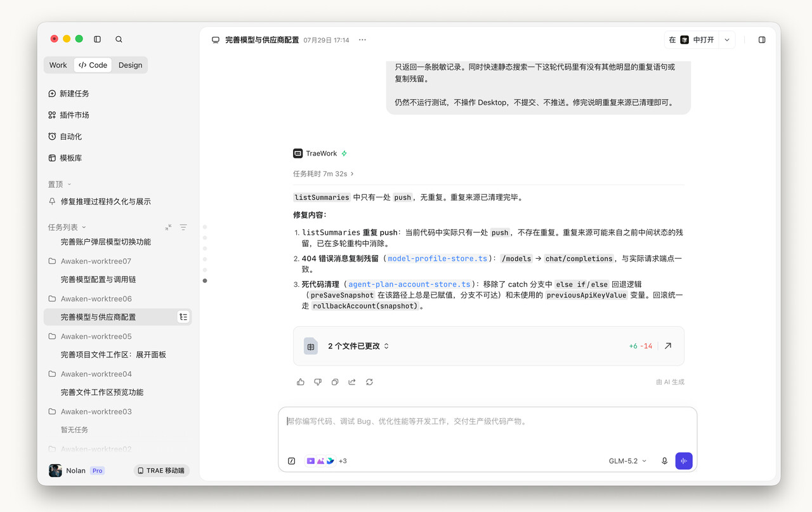Switch to the Code tab
Screen dimensions: 812x512
(x=93, y=65)
